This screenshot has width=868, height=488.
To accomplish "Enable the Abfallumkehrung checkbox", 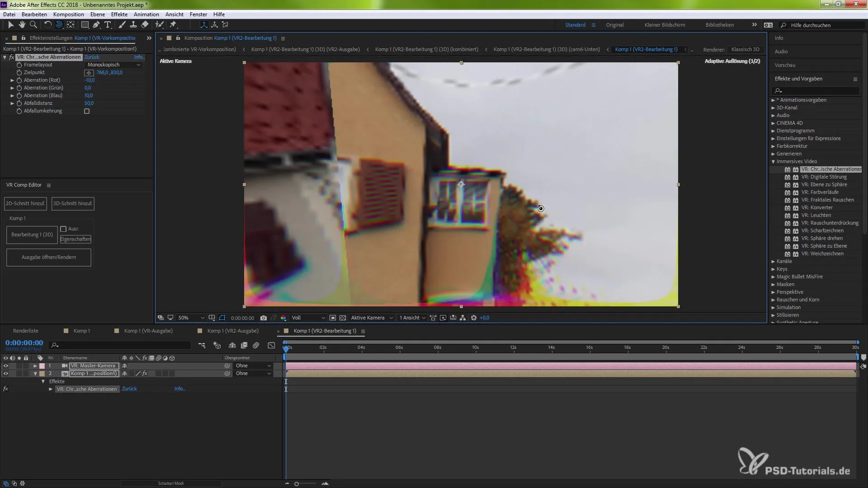I will (x=87, y=111).
